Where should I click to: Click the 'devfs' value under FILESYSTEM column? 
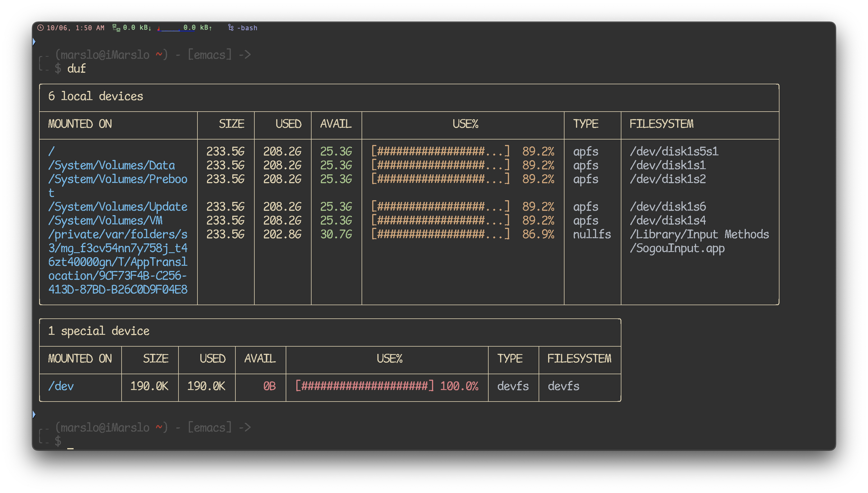coord(564,386)
